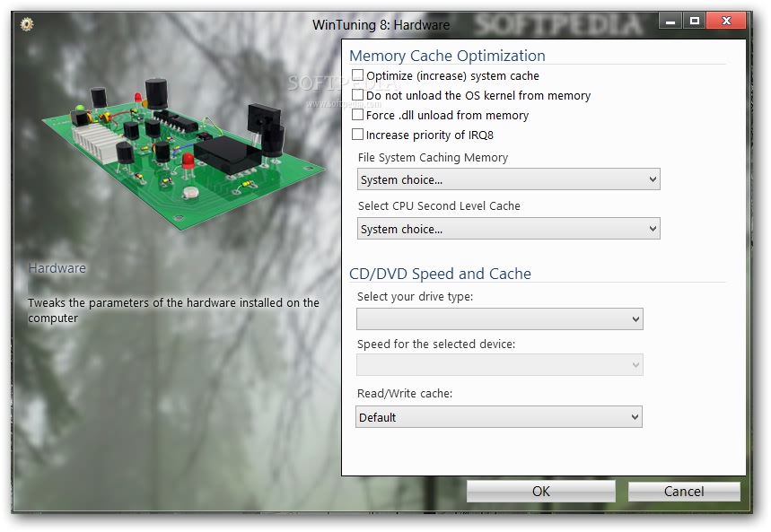Click the Memory Cache Optimization heading
771x532 pixels.
[x=447, y=56]
